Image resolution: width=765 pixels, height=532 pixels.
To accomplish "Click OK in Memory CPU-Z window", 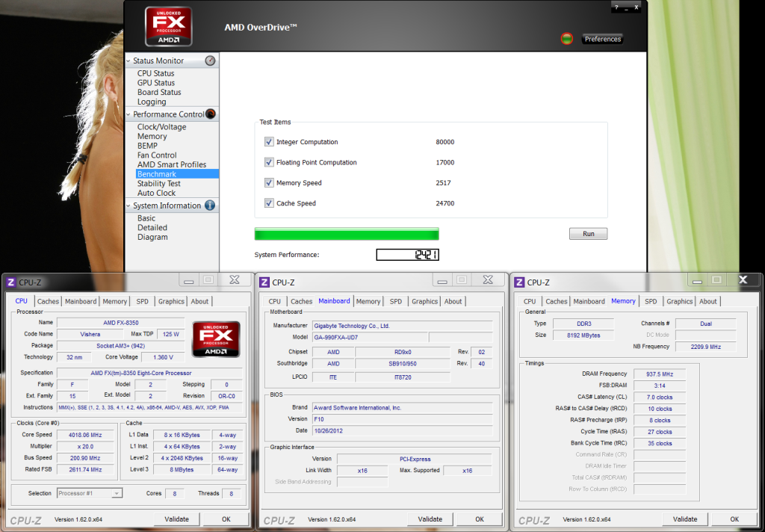I will coord(734,519).
